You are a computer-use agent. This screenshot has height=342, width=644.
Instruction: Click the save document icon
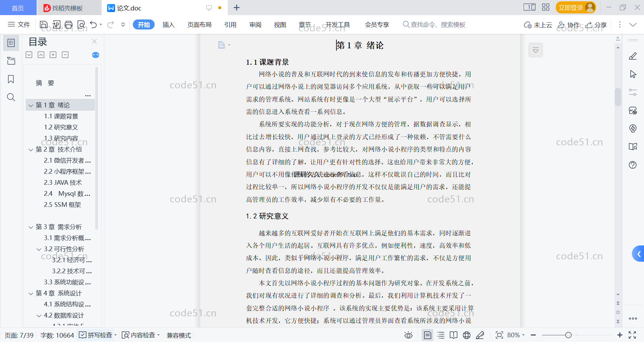click(x=44, y=24)
